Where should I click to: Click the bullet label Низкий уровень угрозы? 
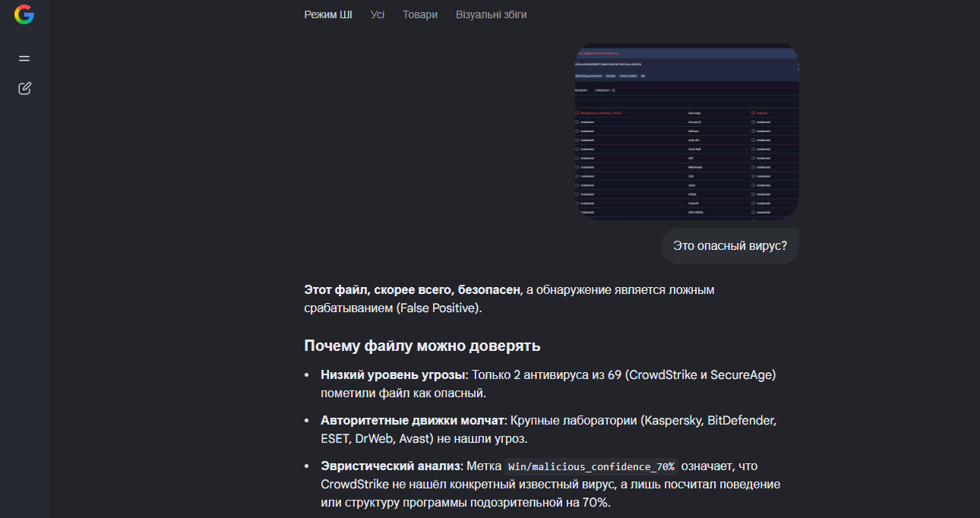tap(393, 375)
